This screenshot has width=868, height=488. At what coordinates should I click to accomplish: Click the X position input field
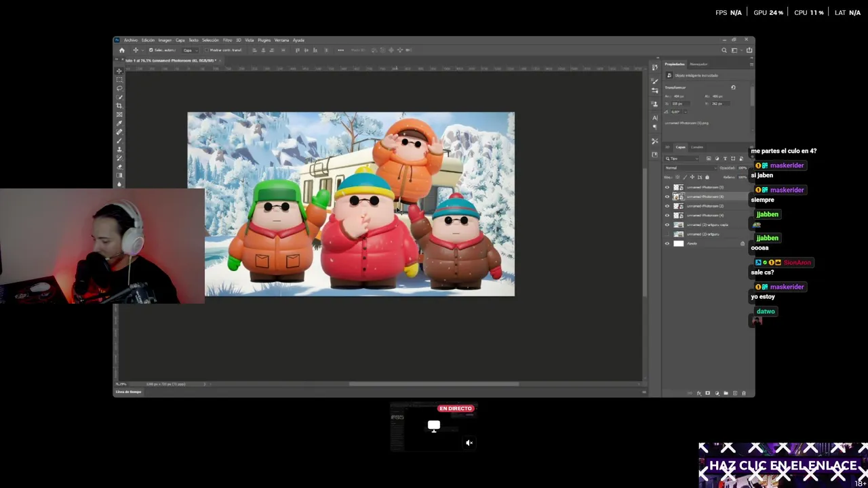pos(679,104)
